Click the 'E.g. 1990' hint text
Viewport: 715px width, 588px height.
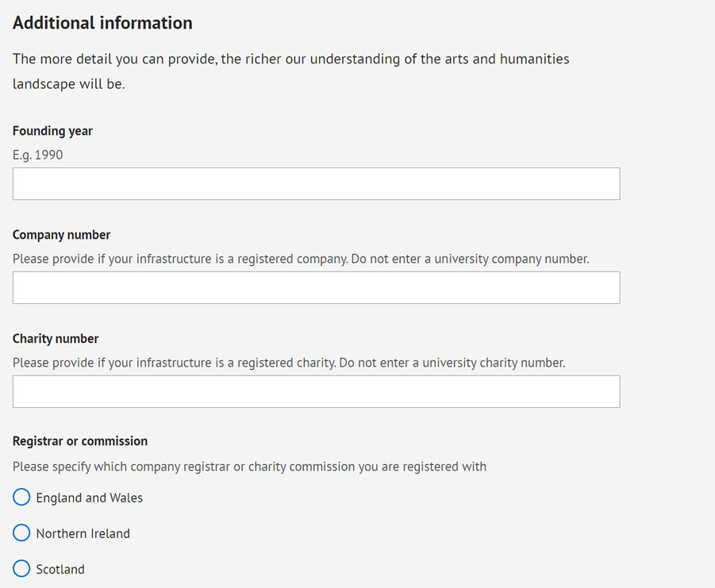[x=38, y=155]
